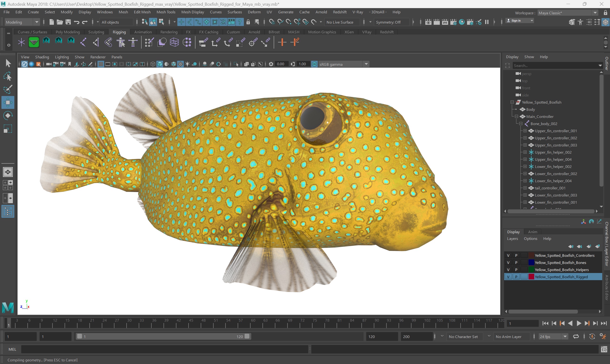
Task: Activate the Scale tool in toolbox
Action: tap(8, 129)
